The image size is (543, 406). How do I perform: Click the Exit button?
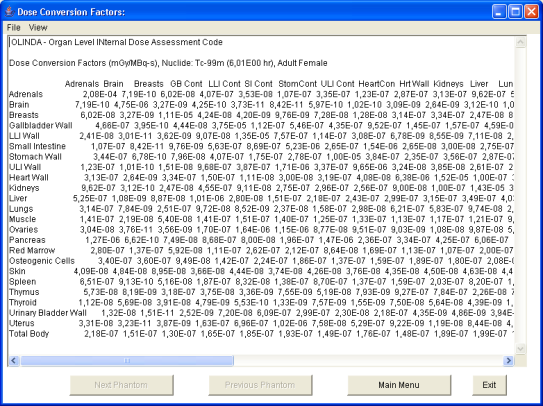click(x=489, y=385)
